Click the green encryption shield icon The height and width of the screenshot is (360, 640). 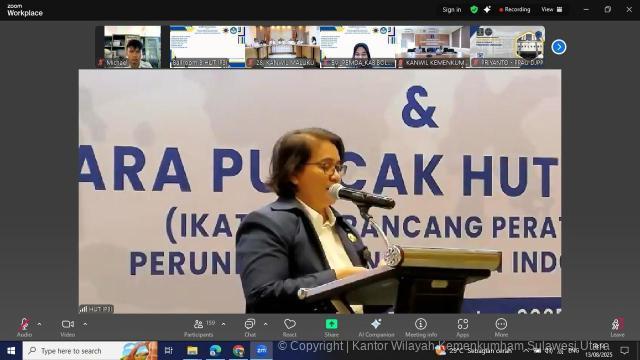click(x=474, y=9)
